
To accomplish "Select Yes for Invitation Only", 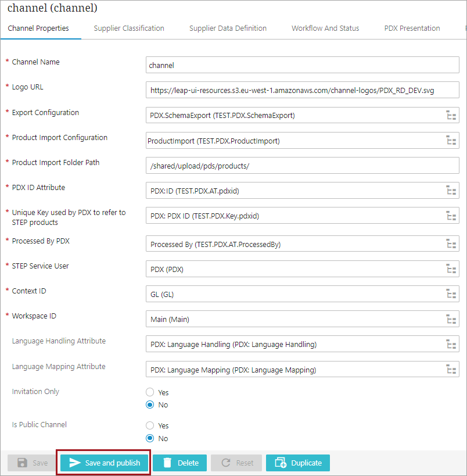I will 150,392.
